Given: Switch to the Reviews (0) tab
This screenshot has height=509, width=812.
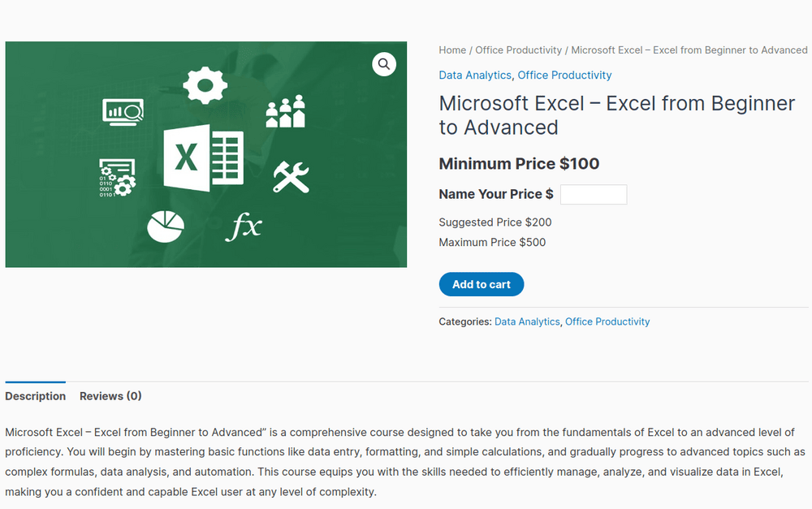Looking at the screenshot, I should [110, 396].
